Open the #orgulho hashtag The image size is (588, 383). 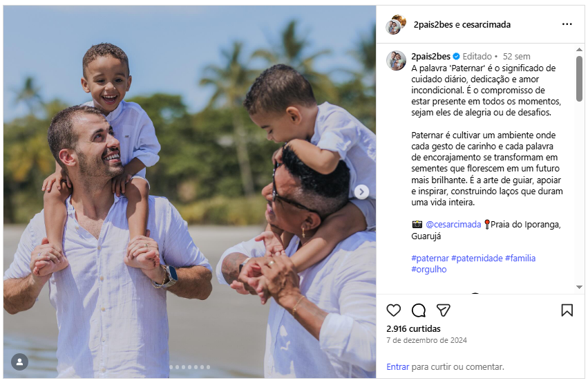429,270
